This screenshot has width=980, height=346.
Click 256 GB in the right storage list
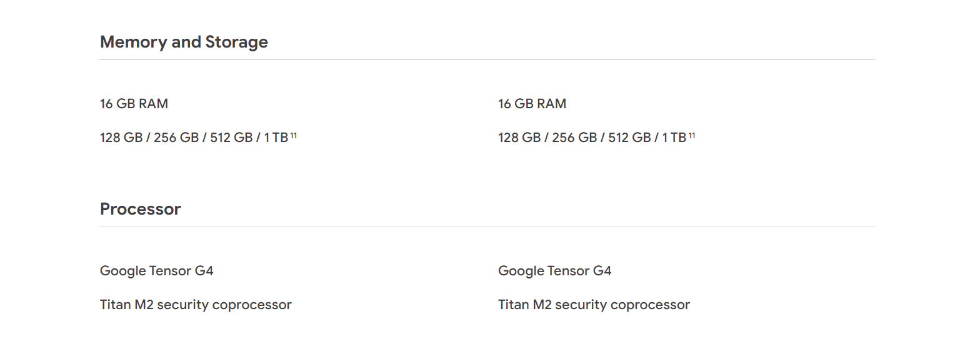pyautogui.click(x=574, y=138)
